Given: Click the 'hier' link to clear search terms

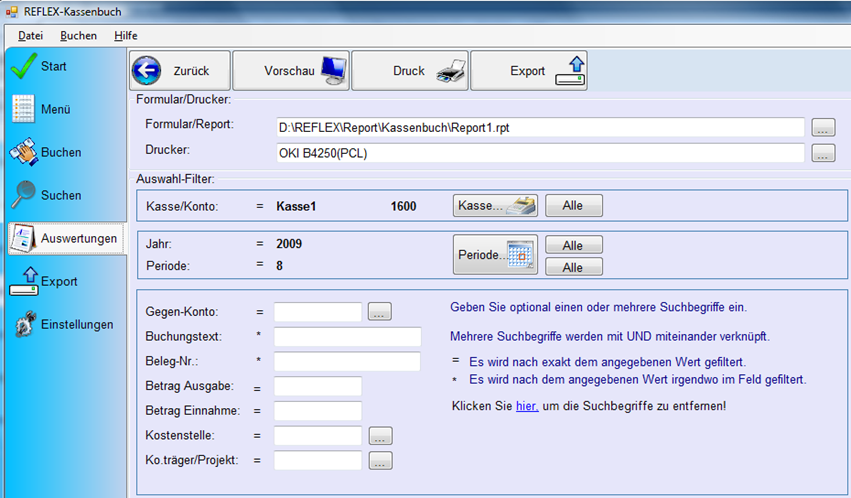Looking at the screenshot, I should (527, 406).
